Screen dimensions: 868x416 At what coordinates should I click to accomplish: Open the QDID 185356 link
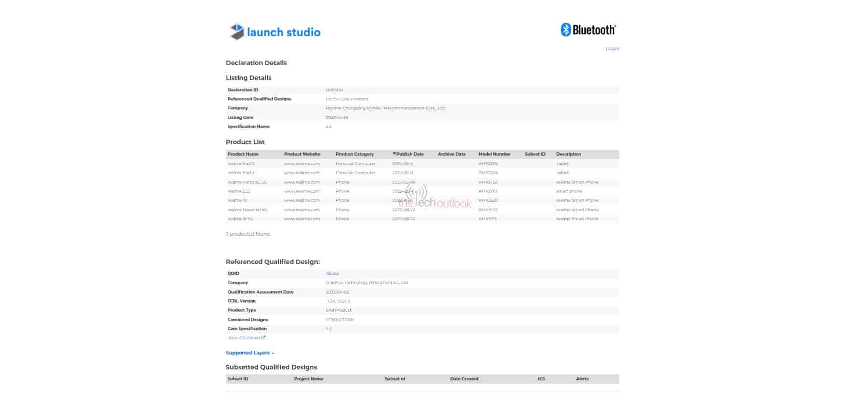pos(333,273)
